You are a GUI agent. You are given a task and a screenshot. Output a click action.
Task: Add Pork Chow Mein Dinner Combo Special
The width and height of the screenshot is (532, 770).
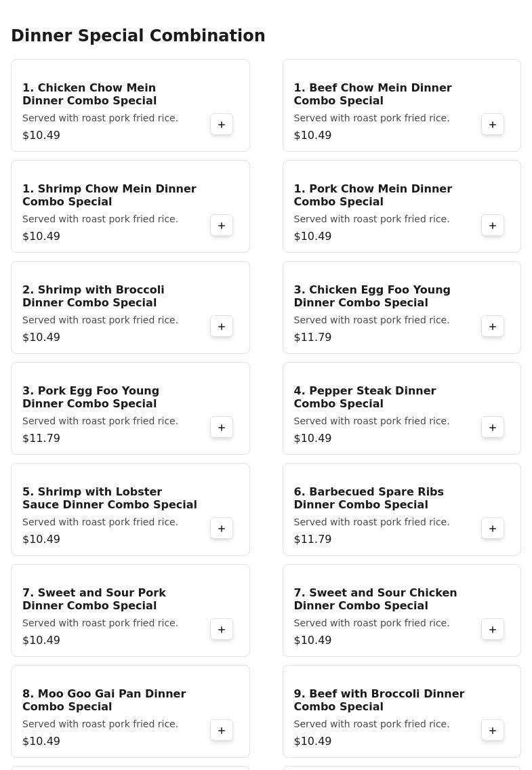pos(493,226)
